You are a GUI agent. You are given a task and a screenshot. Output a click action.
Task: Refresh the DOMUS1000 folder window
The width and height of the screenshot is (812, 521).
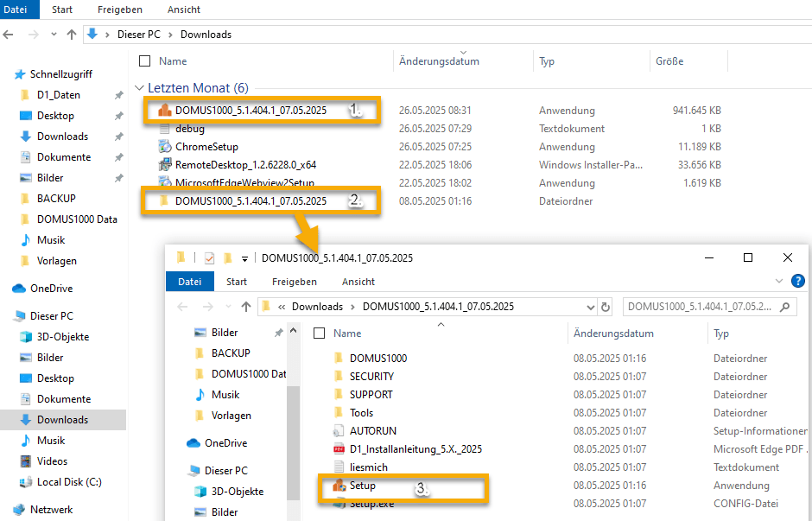(x=606, y=307)
